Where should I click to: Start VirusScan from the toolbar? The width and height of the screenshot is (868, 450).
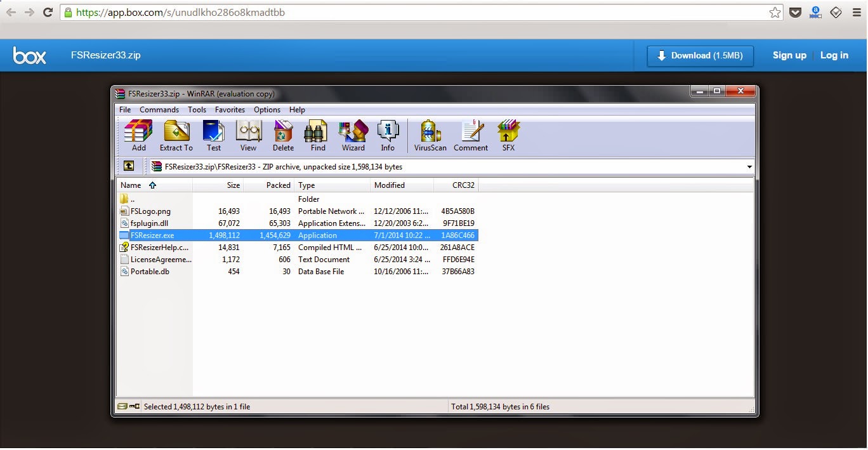(430, 135)
